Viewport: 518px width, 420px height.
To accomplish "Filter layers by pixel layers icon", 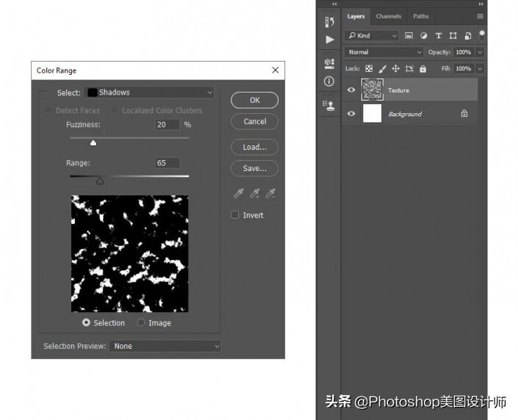I will pyautogui.click(x=409, y=36).
